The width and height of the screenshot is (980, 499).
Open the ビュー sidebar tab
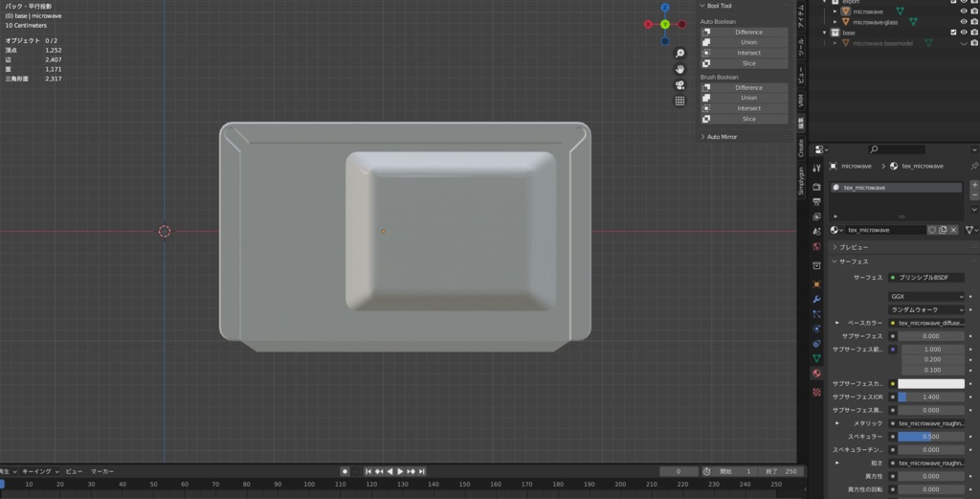point(801,74)
